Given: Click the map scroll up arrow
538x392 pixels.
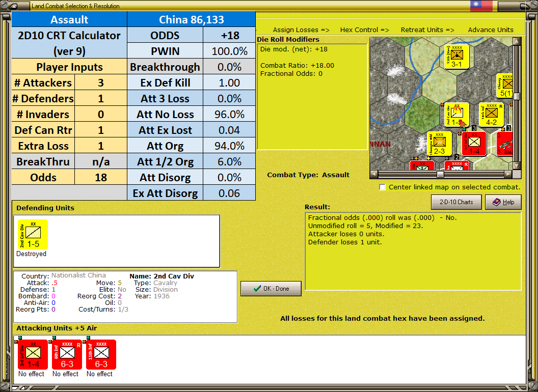Looking at the screenshot, I should click(517, 41).
